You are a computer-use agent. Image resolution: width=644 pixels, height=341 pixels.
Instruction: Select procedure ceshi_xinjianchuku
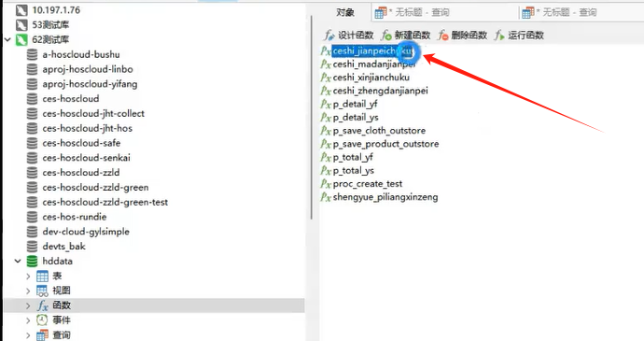(x=371, y=78)
